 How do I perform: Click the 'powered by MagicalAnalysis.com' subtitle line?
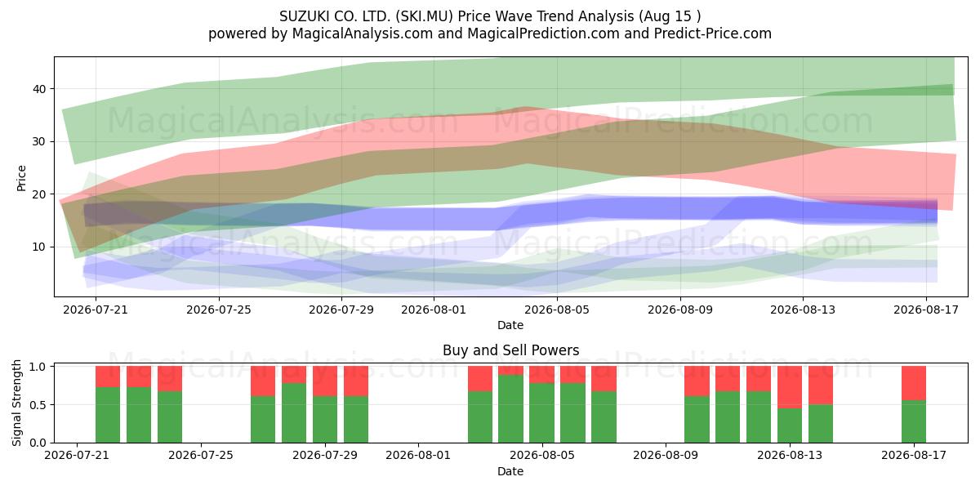(x=490, y=33)
